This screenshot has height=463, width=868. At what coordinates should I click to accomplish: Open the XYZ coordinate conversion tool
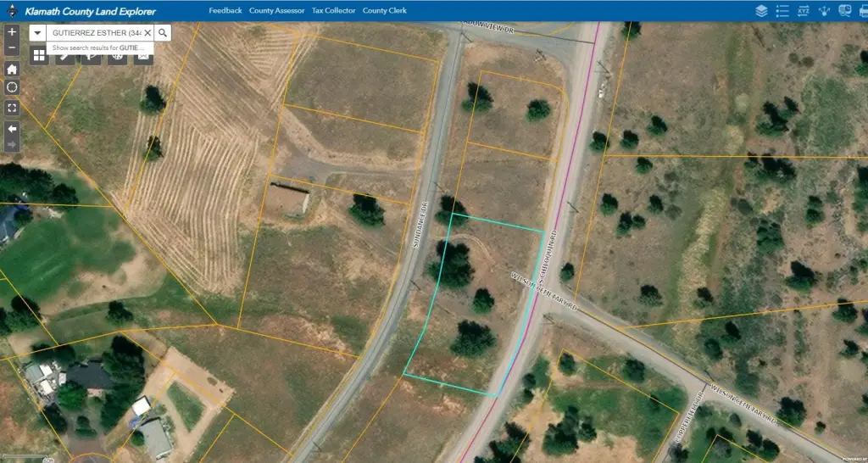[x=803, y=11]
